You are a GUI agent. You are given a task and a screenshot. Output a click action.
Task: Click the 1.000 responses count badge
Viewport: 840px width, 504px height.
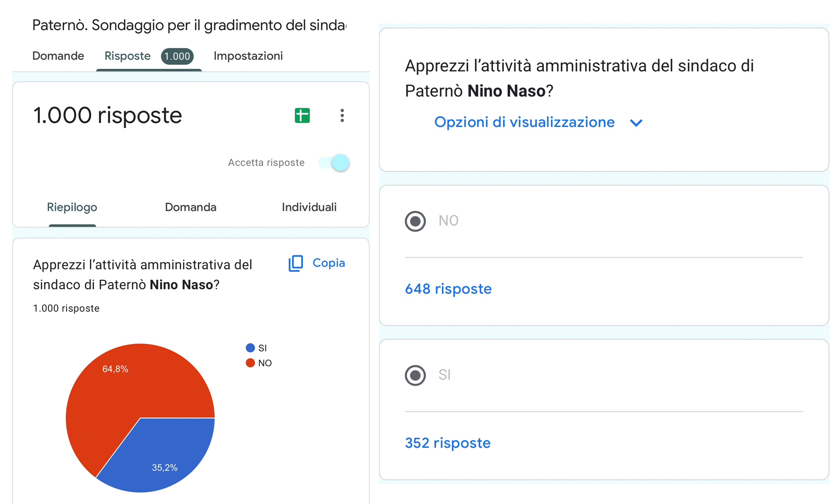click(x=177, y=56)
